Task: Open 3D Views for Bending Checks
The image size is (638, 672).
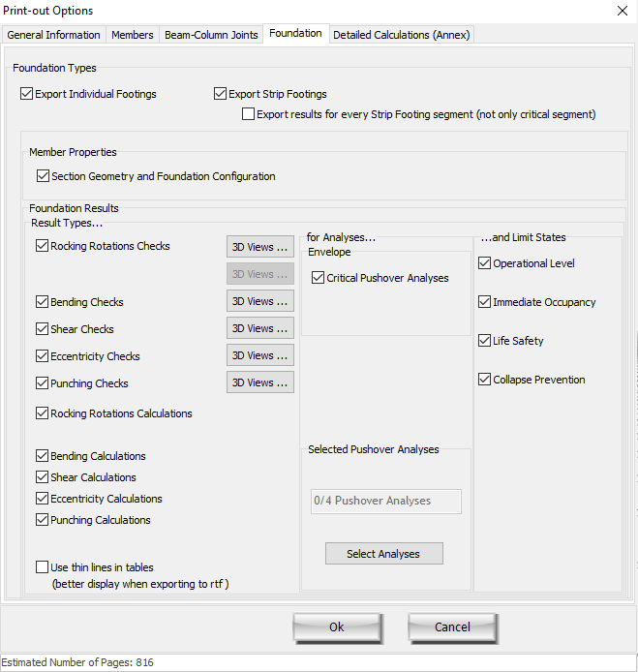Action: point(259,301)
